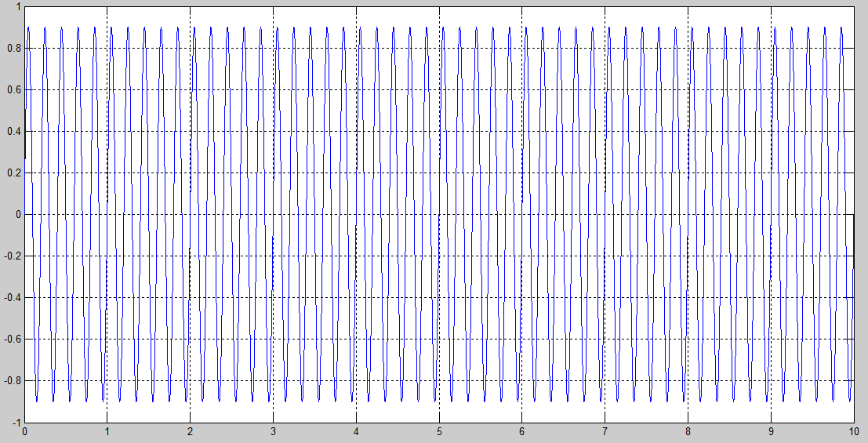Click the y-axis tick label -0.6
Screen dimensions: 868x443
[13, 339]
